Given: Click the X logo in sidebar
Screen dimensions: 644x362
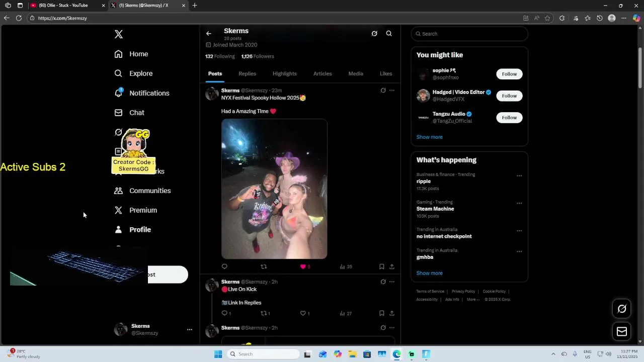Looking at the screenshot, I should [119, 34].
